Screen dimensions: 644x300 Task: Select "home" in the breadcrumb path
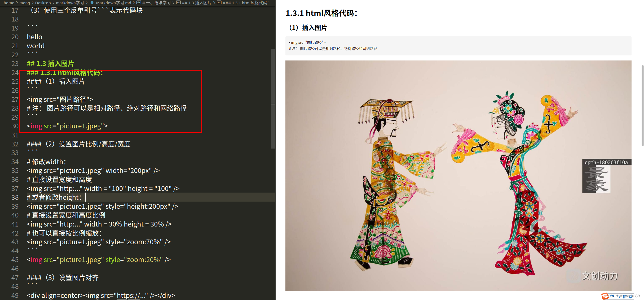(x=9, y=3)
